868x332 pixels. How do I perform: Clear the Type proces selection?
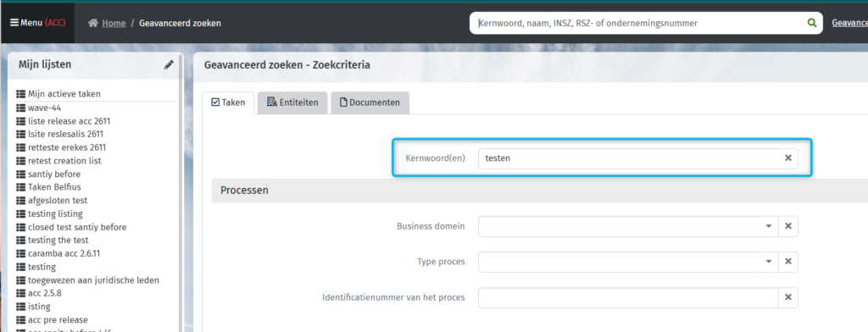788,262
